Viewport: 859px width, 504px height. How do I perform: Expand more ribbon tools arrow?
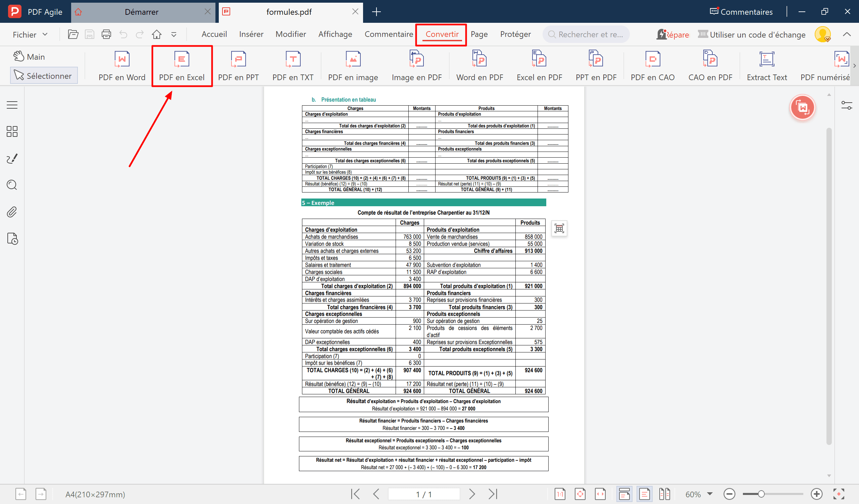855,66
